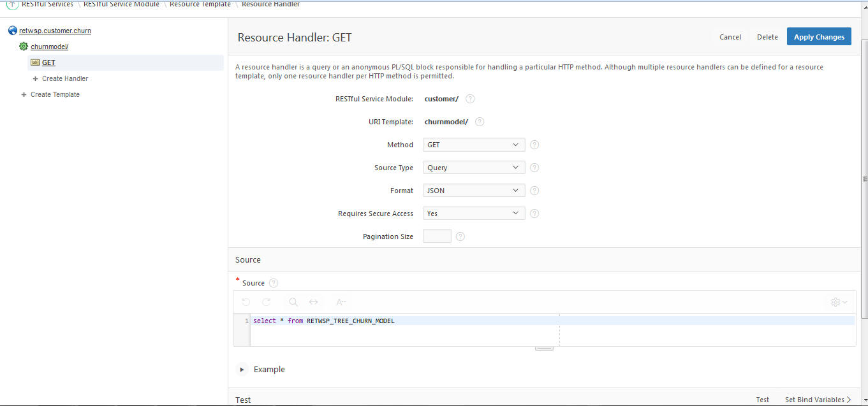868x406 pixels.
Task: Show help for Source Type
Action: click(534, 168)
